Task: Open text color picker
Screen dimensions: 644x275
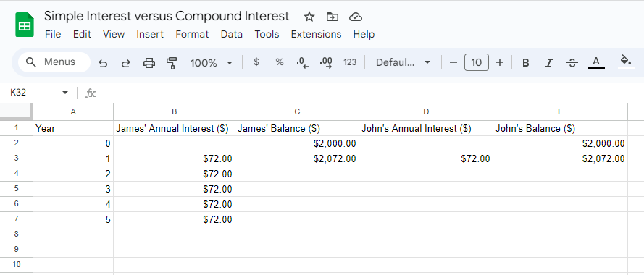Action: (x=596, y=63)
